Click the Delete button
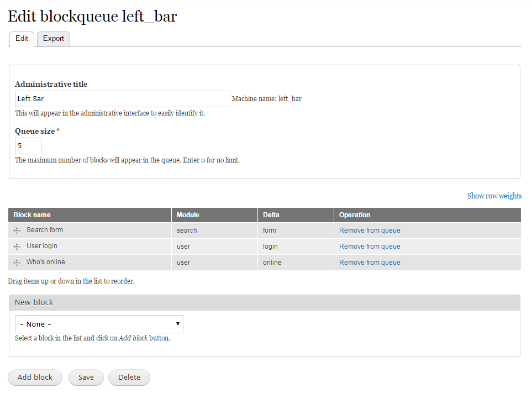The width and height of the screenshot is (532, 393). tap(129, 378)
